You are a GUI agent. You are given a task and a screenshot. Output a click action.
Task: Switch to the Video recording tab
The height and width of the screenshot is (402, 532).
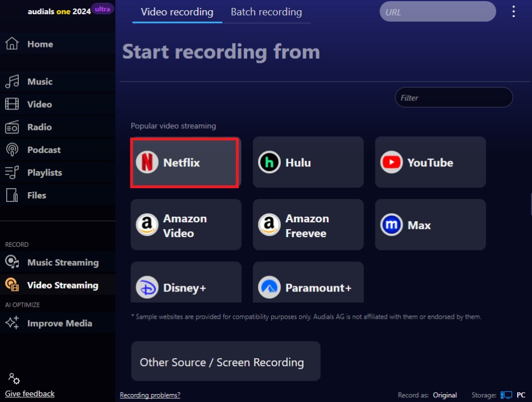coord(177,12)
